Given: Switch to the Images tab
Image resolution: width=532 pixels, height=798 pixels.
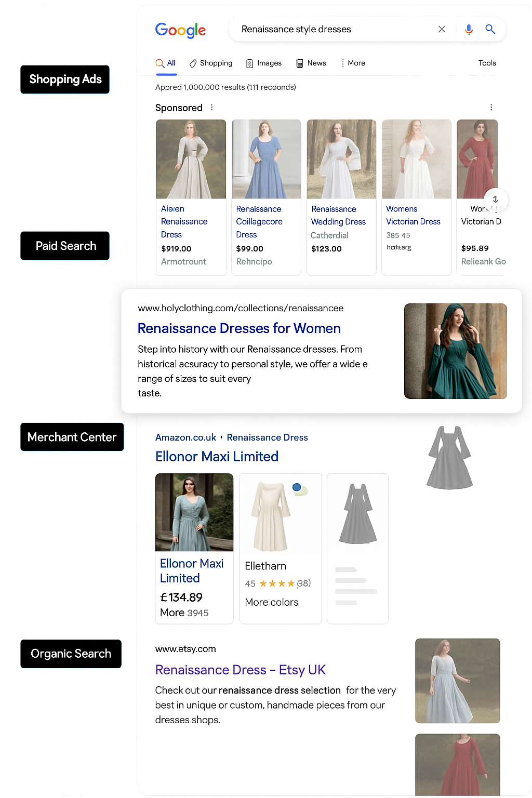Looking at the screenshot, I should [x=264, y=63].
